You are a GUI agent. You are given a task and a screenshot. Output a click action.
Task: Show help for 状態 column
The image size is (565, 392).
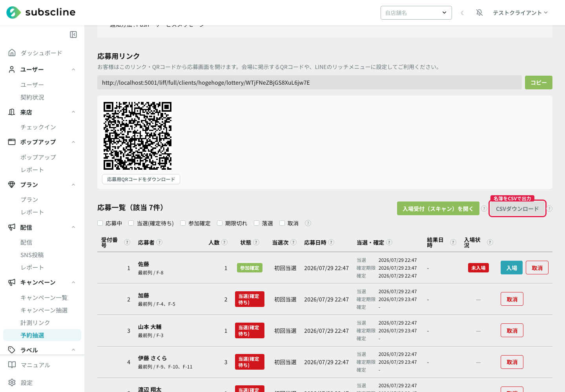256,242
